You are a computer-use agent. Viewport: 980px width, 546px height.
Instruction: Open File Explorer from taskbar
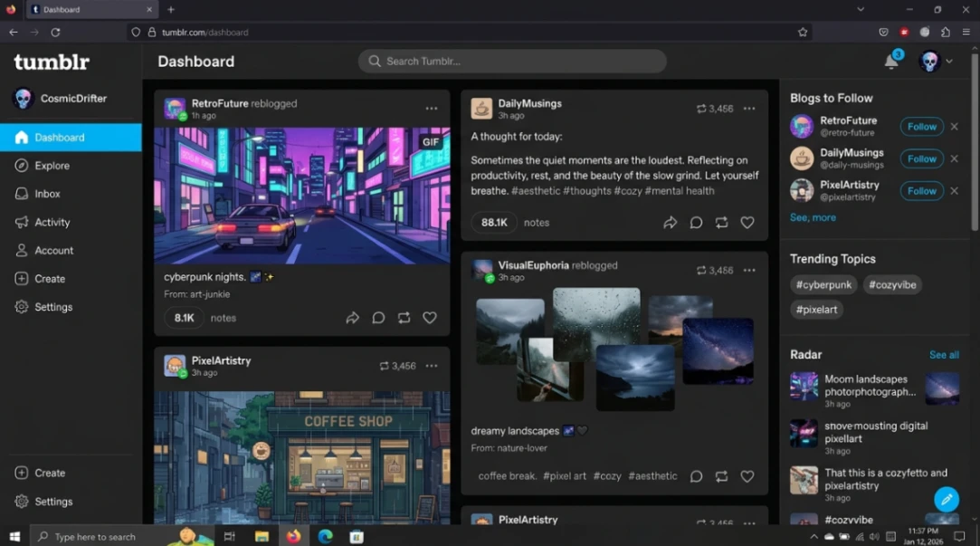click(262, 536)
